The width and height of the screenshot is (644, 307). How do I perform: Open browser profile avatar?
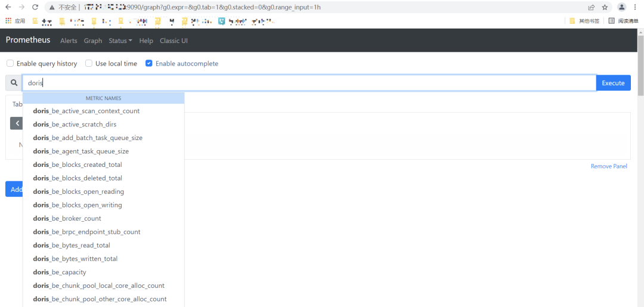coord(622,7)
